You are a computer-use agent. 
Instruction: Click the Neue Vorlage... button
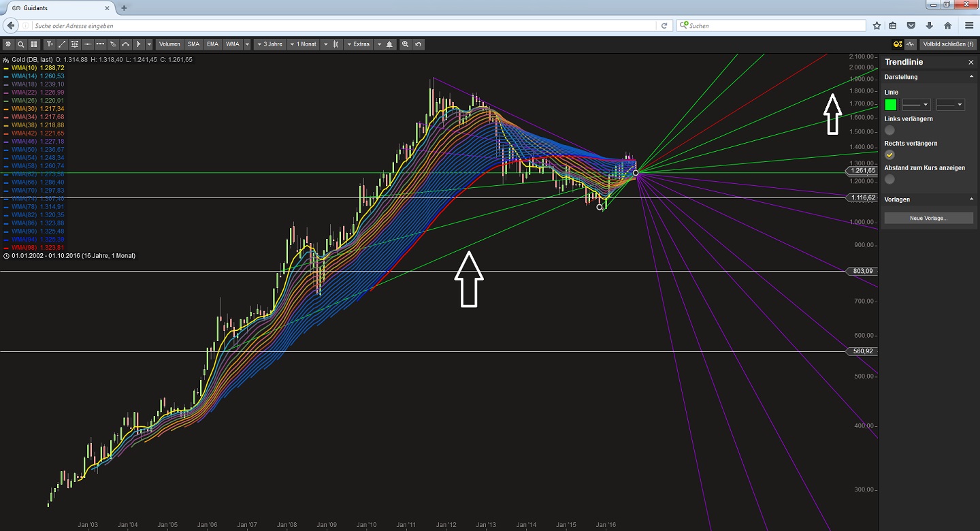[x=928, y=218]
